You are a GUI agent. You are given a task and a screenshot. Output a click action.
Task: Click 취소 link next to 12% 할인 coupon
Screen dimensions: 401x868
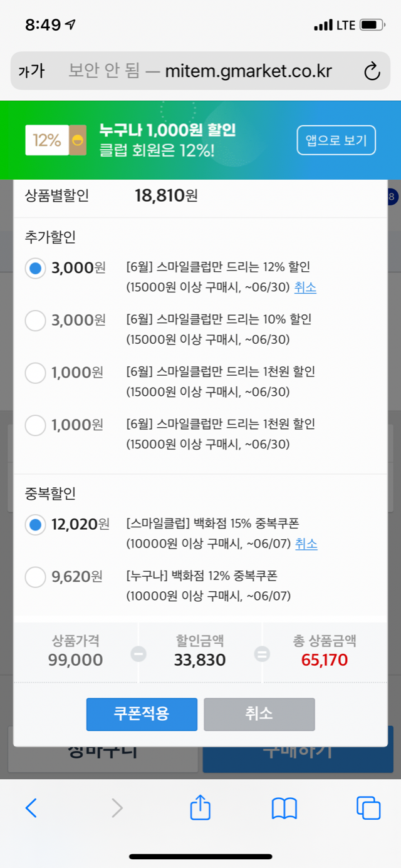point(305,287)
